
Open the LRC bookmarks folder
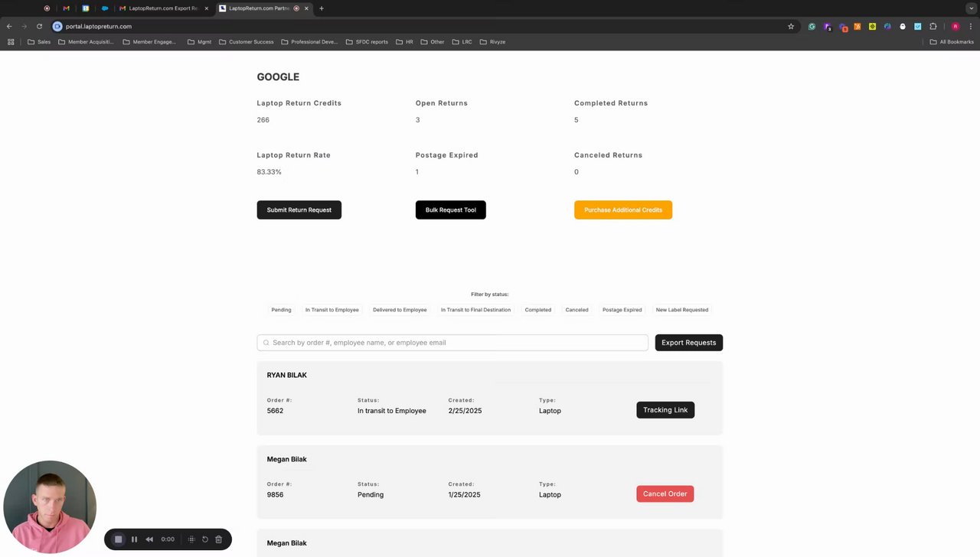[x=462, y=42]
